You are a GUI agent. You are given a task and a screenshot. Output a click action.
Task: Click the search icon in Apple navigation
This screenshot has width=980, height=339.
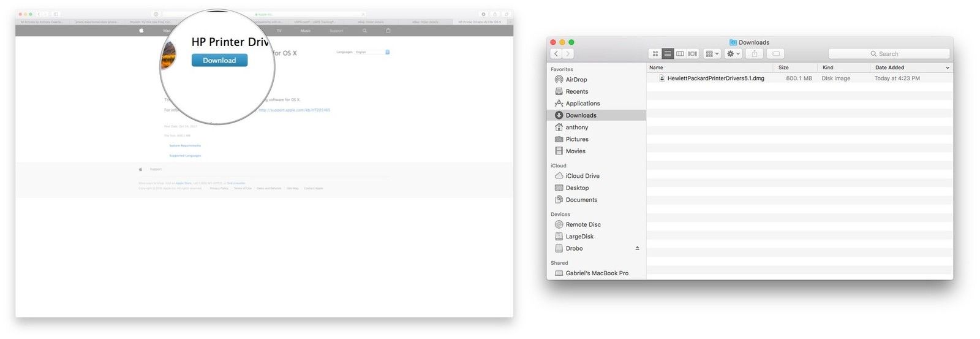pyautogui.click(x=364, y=31)
